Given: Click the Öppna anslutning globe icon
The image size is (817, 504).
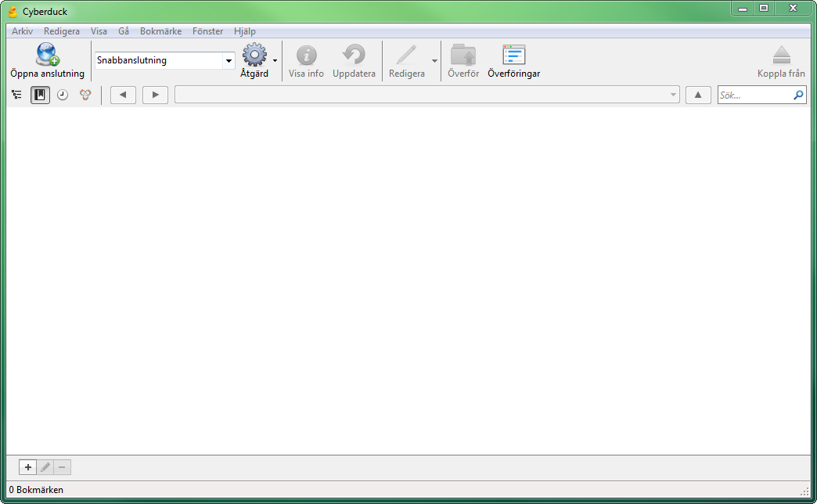Looking at the screenshot, I should [48, 54].
